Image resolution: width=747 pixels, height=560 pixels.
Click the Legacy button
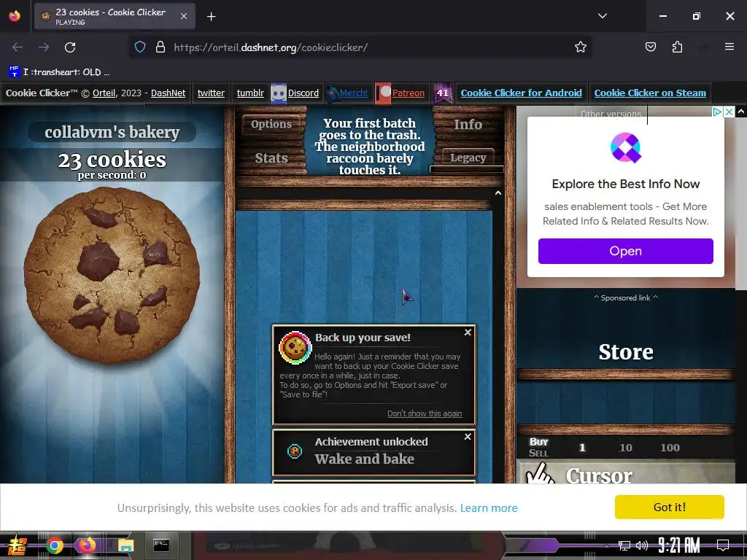[468, 157]
